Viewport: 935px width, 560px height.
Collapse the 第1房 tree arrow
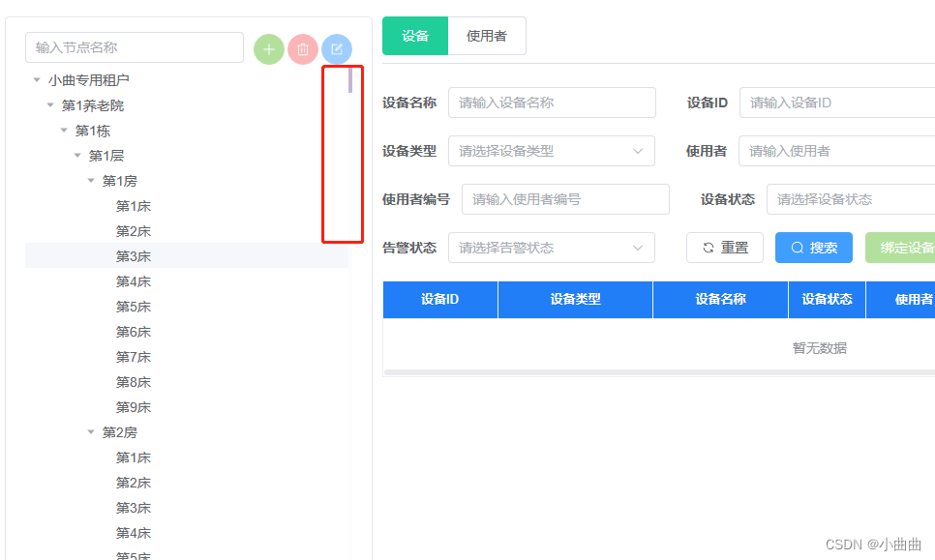91,181
